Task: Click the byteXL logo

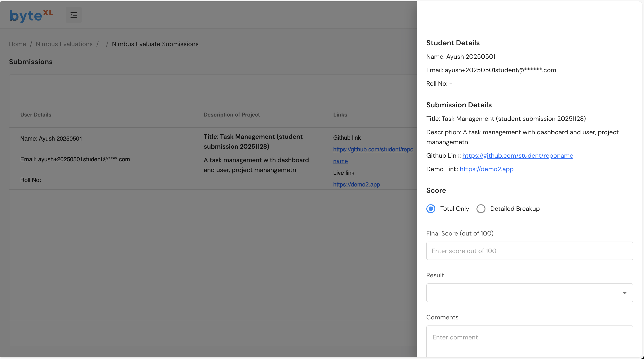Action: [31, 16]
